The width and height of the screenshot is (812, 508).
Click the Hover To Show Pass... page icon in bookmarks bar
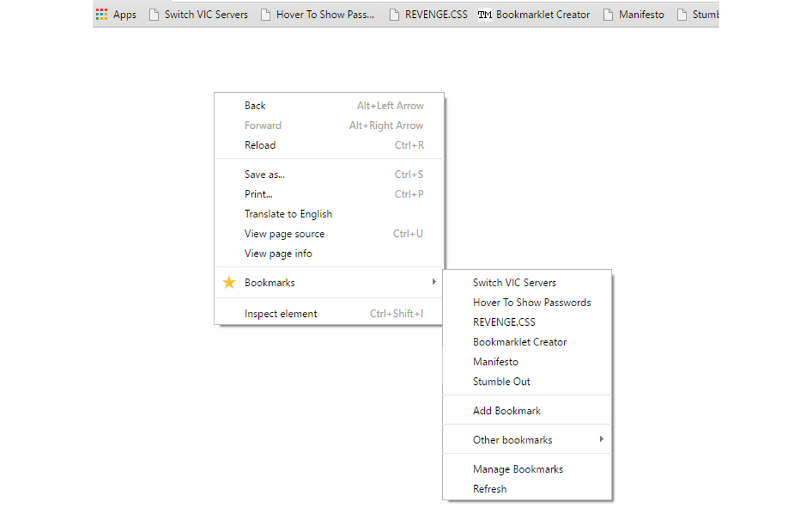click(x=265, y=14)
